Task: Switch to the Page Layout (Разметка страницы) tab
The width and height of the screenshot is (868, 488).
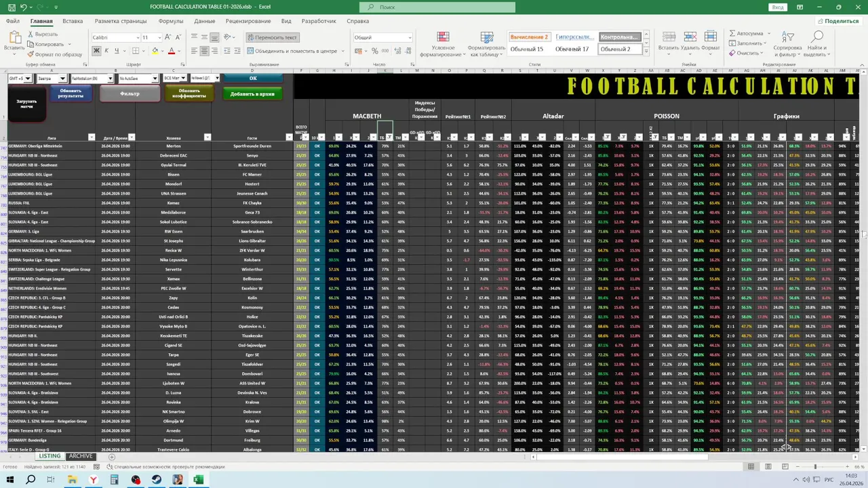Action: tap(121, 21)
